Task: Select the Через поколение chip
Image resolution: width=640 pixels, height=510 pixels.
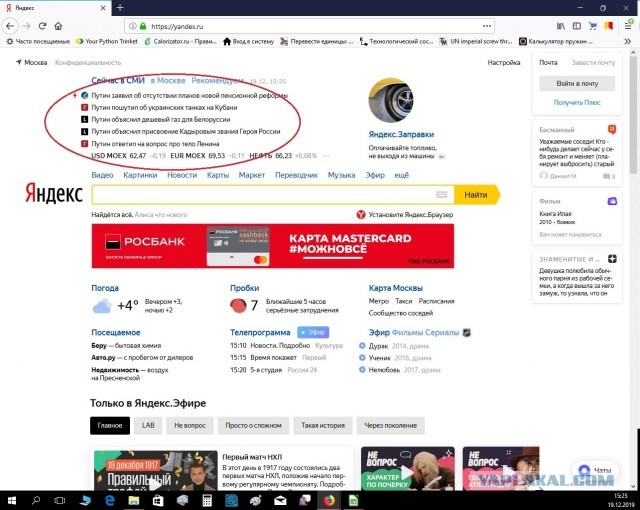Action: [390, 425]
